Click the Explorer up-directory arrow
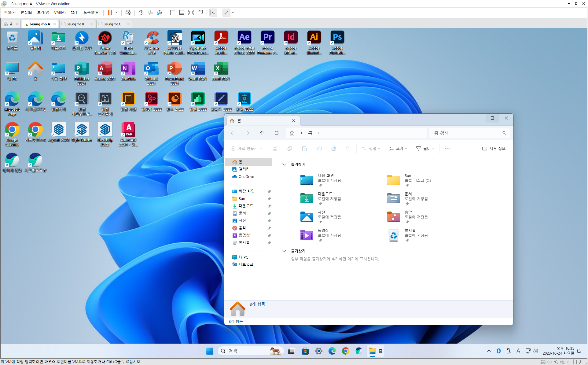This screenshot has width=588, height=365. pyautogui.click(x=262, y=133)
